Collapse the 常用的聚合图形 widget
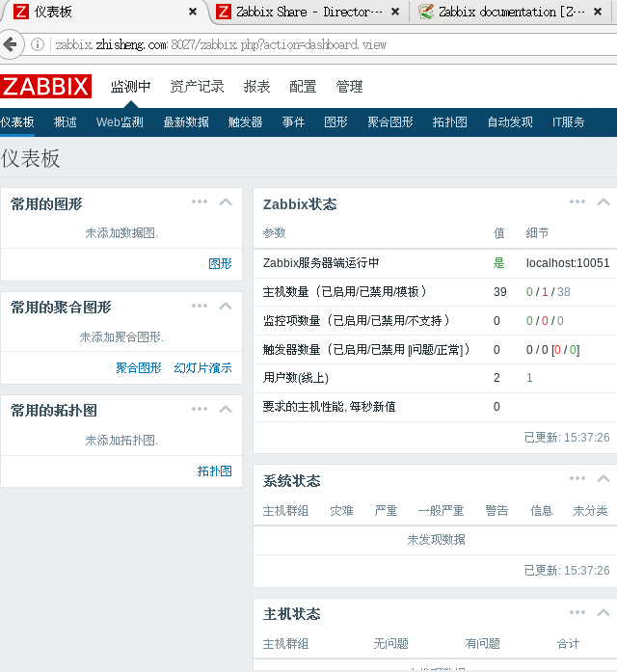This screenshot has height=672, width=617. 226,306
